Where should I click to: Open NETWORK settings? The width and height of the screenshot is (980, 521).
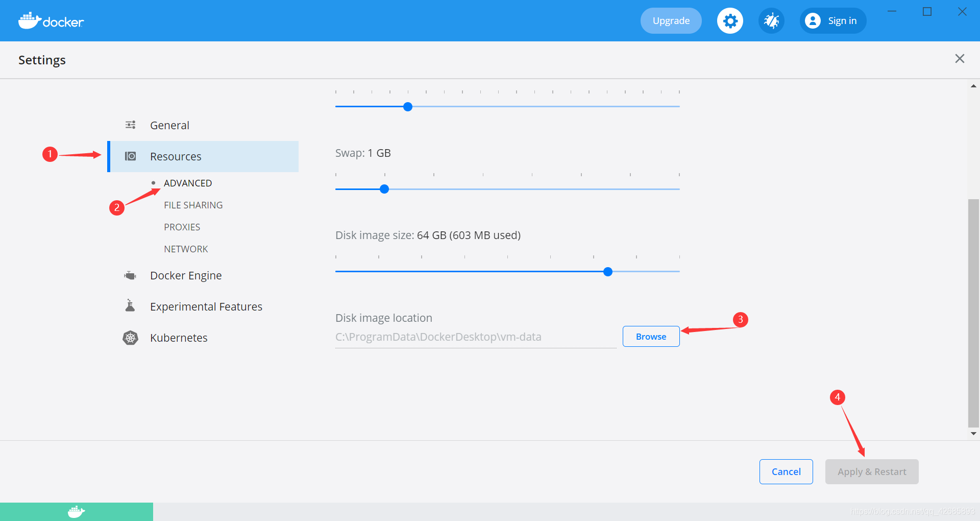pyautogui.click(x=186, y=249)
